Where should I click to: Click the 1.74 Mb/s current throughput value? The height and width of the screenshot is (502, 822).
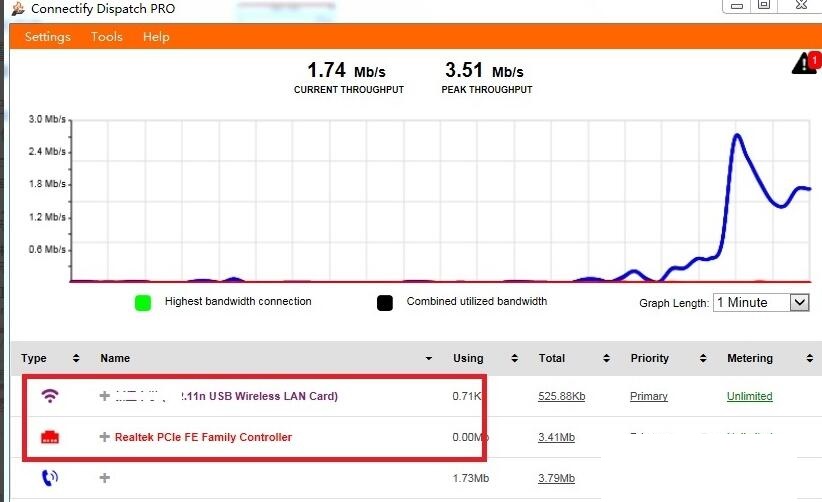[x=347, y=70]
